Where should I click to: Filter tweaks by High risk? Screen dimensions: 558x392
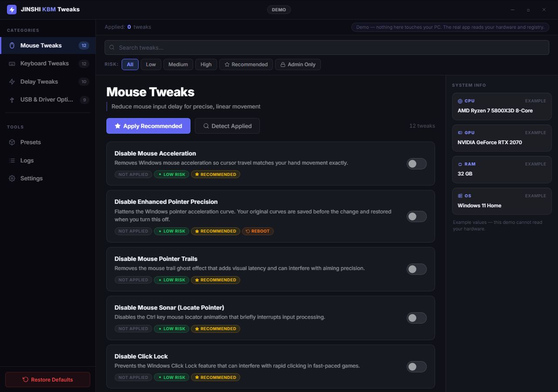click(206, 64)
